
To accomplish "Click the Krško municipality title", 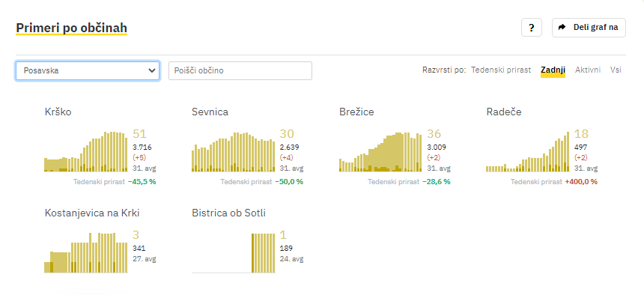I will 58,112.
